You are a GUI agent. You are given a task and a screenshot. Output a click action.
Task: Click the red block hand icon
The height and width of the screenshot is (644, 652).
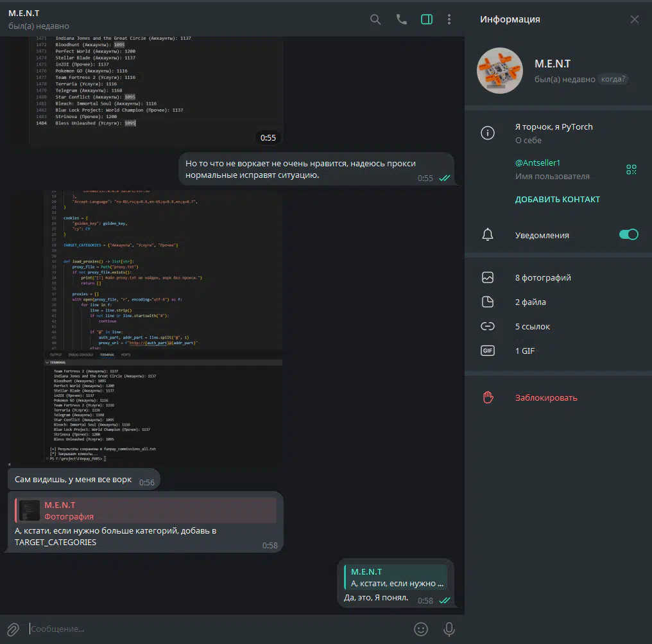(x=488, y=397)
